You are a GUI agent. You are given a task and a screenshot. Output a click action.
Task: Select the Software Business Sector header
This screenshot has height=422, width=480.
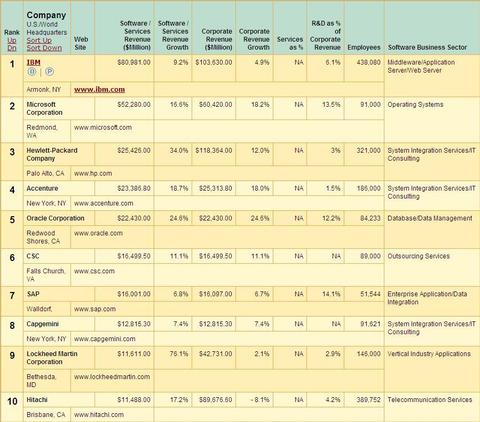tap(427, 47)
